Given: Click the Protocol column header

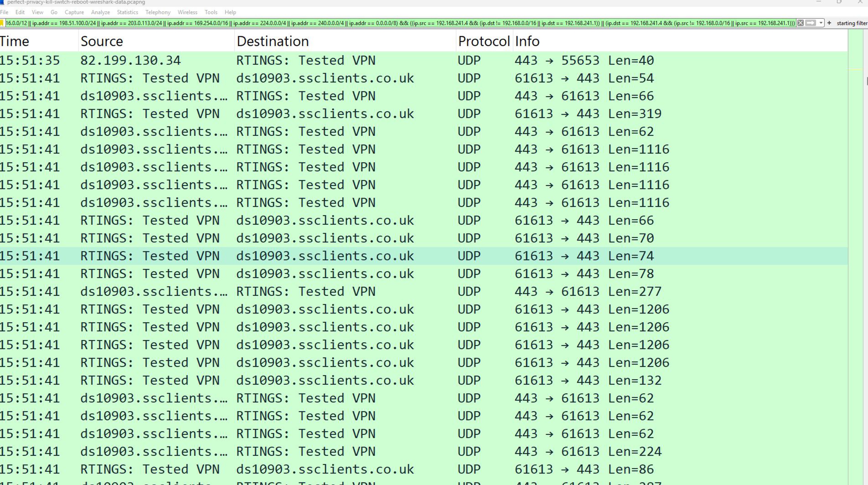Looking at the screenshot, I should click(484, 41).
